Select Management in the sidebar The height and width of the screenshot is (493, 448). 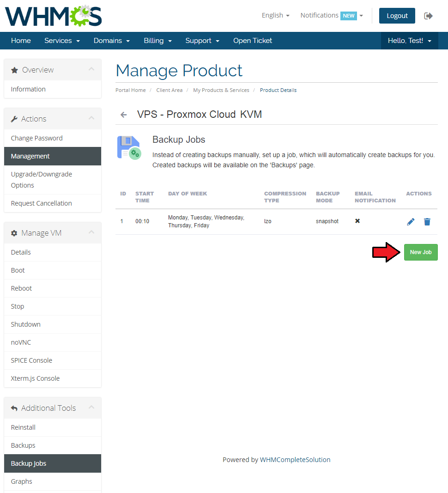point(53,156)
